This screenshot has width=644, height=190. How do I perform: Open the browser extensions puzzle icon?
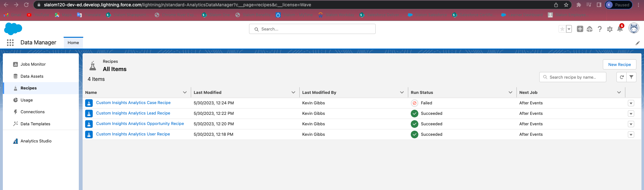[578, 5]
